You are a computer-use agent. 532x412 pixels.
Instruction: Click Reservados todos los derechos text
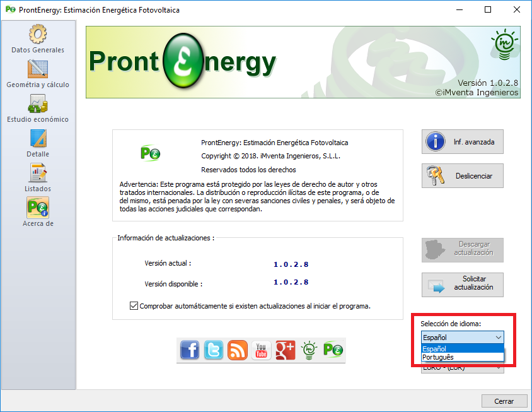(248, 170)
